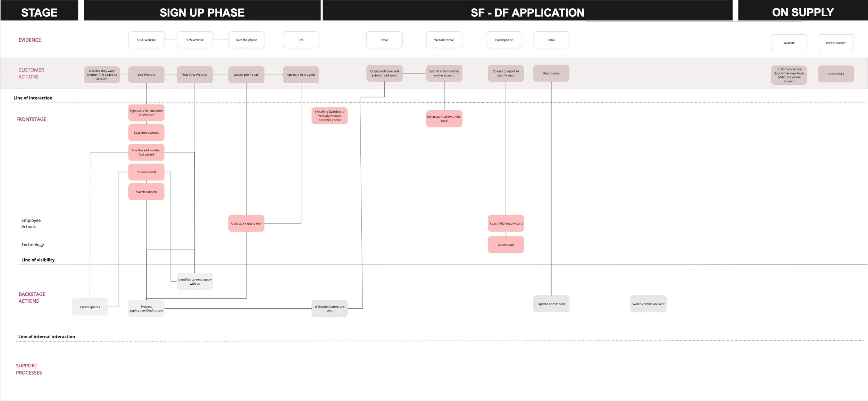The height and width of the screenshot is (401, 868).
Task: Click My account allows initial read box
Action: 444,119
